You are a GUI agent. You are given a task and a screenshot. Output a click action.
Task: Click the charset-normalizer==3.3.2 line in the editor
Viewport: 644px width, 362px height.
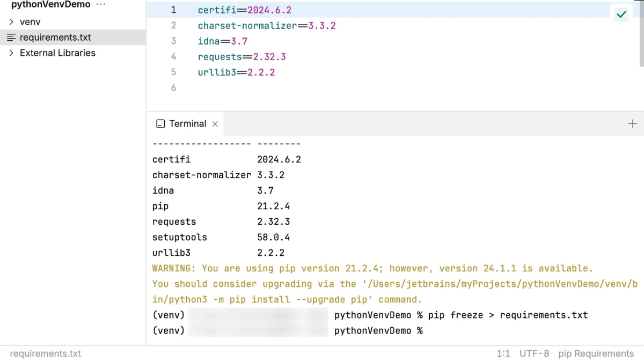(x=267, y=26)
